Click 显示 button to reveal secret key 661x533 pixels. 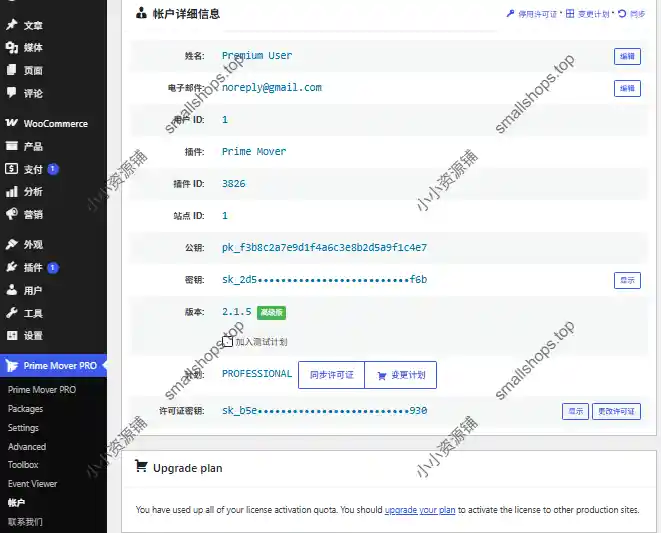[627, 280]
